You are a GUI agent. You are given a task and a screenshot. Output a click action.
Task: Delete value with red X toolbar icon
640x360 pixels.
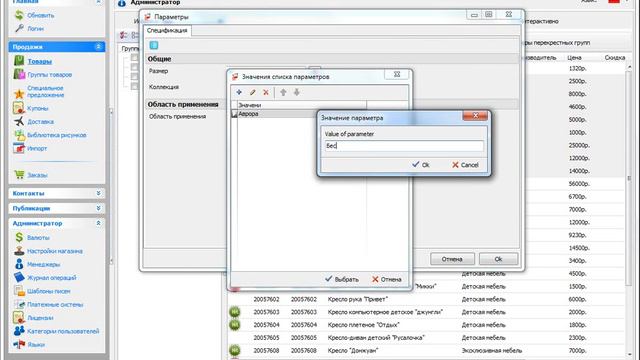point(266,92)
